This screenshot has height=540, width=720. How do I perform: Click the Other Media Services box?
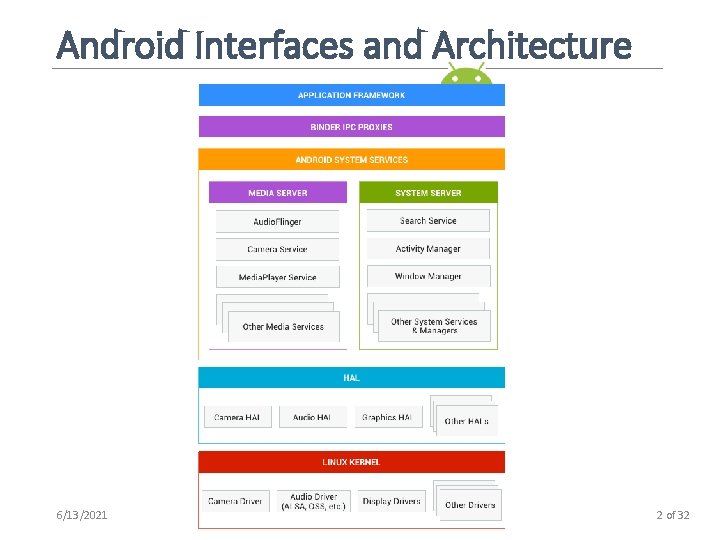(283, 326)
